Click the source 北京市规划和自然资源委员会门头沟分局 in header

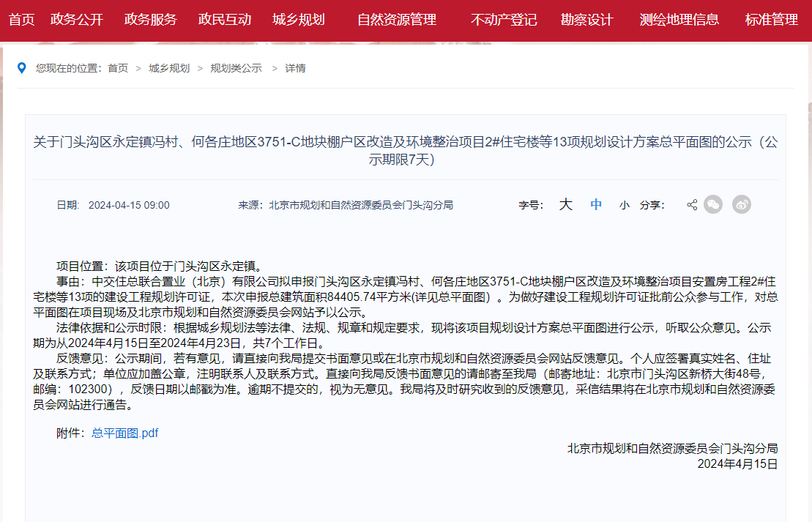click(x=361, y=205)
